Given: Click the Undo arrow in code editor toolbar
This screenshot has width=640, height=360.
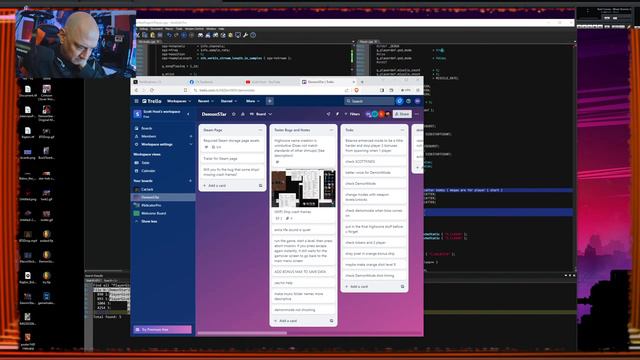Looking at the screenshot, I should click(x=169, y=35).
